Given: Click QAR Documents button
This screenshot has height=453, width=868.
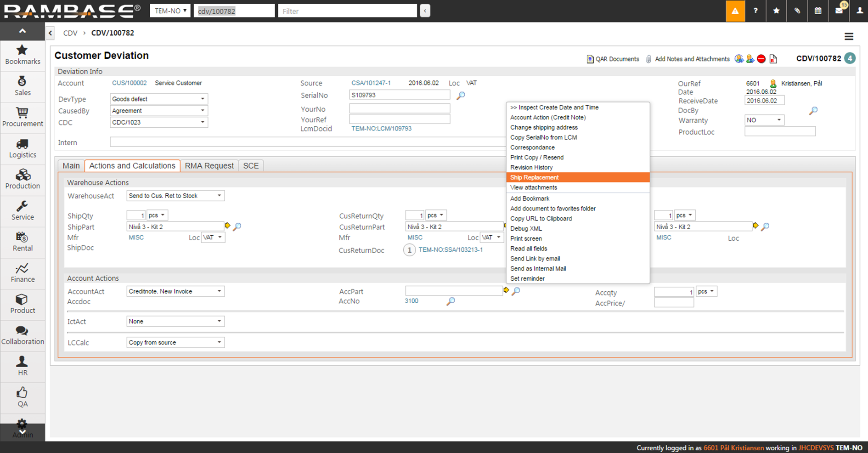Looking at the screenshot, I should point(613,59).
